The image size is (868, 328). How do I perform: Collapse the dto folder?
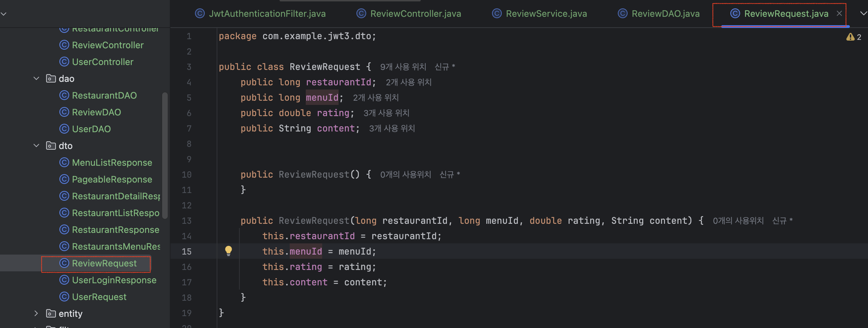click(x=36, y=145)
